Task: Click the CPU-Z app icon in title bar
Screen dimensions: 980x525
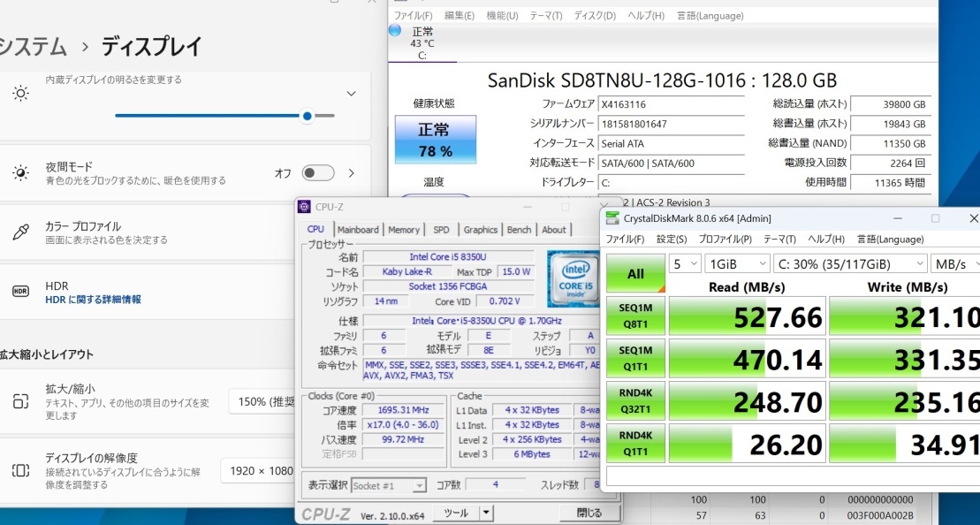Action: [x=305, y=207]
